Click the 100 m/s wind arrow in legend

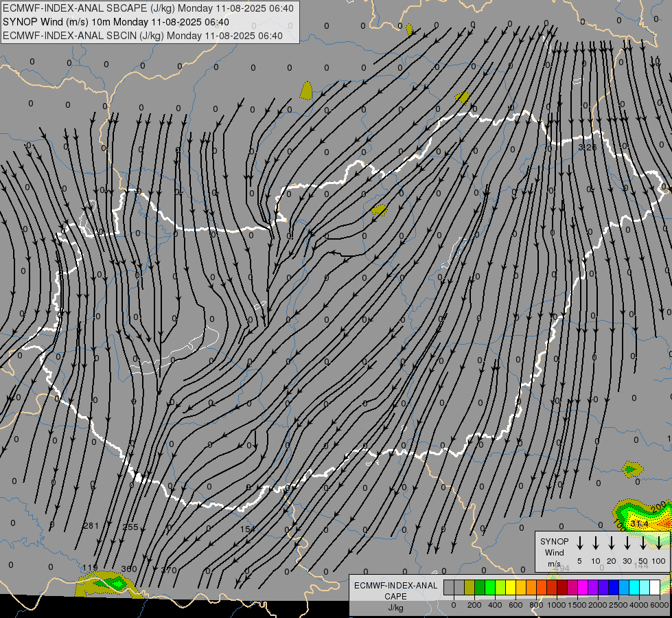(659, 543)
